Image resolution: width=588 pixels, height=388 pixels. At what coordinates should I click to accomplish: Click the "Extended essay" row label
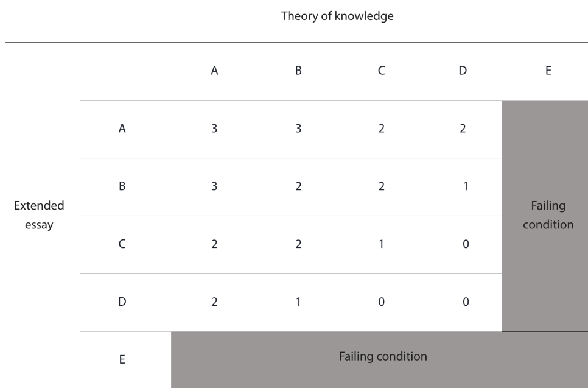pos(39,216)
